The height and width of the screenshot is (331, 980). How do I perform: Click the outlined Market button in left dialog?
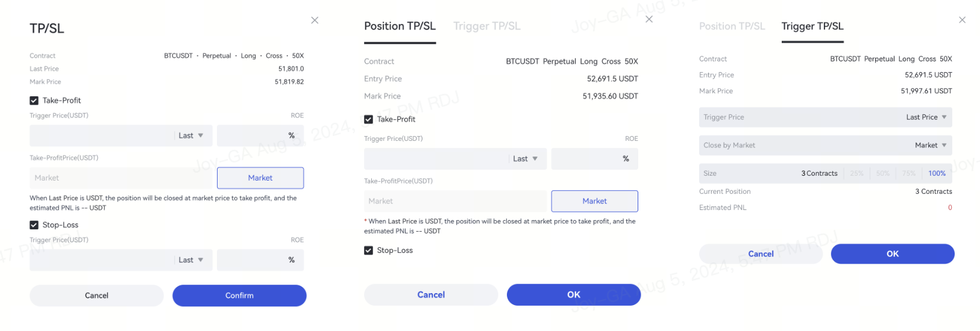click(260, 178)
